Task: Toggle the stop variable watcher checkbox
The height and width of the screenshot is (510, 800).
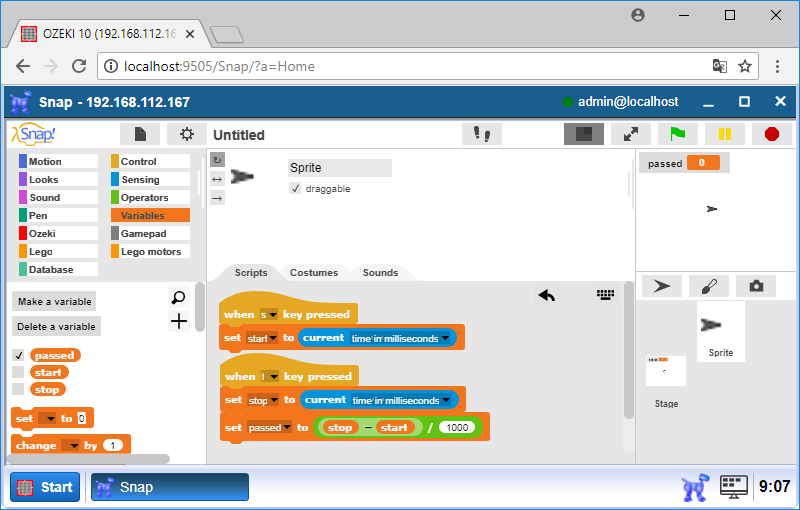Action: point(18,389)
